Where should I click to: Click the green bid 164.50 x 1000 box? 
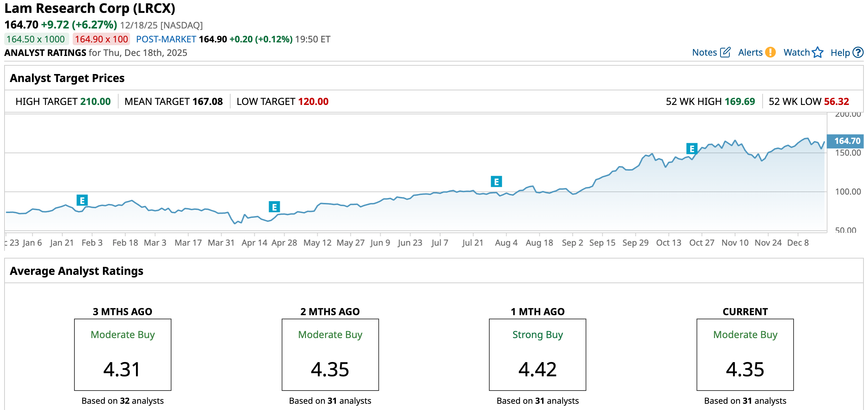36,39
